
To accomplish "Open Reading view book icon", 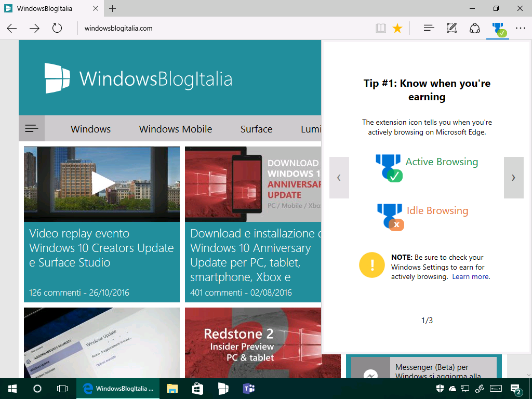I will tap(381, 28).
